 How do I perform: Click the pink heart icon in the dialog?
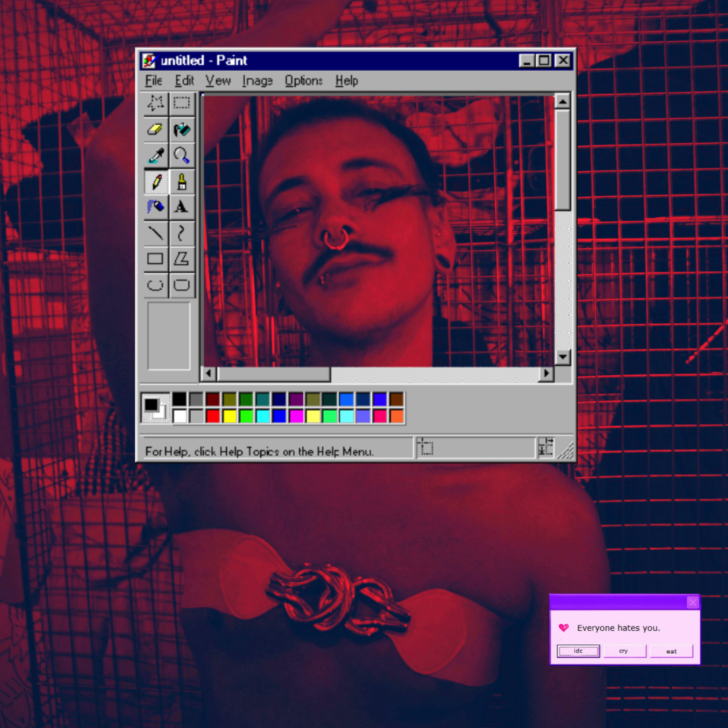[563, 627]
